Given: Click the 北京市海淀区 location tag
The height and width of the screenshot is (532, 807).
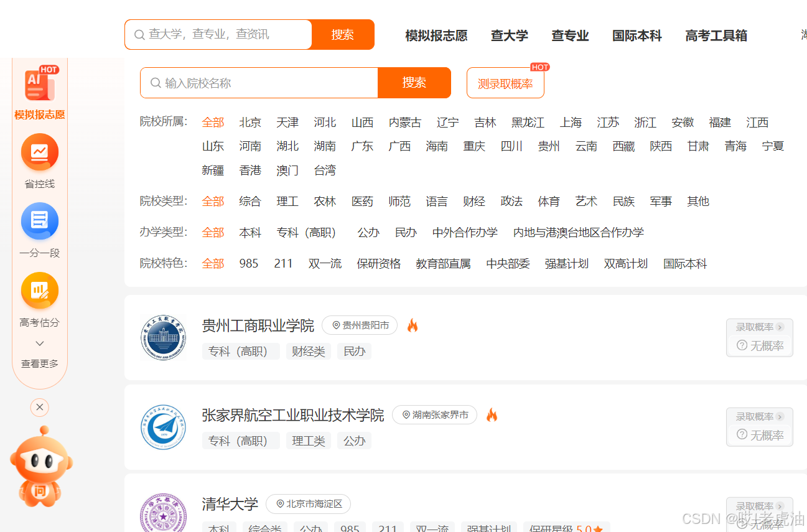Looking at the screenshot, I should pos(308,504).
